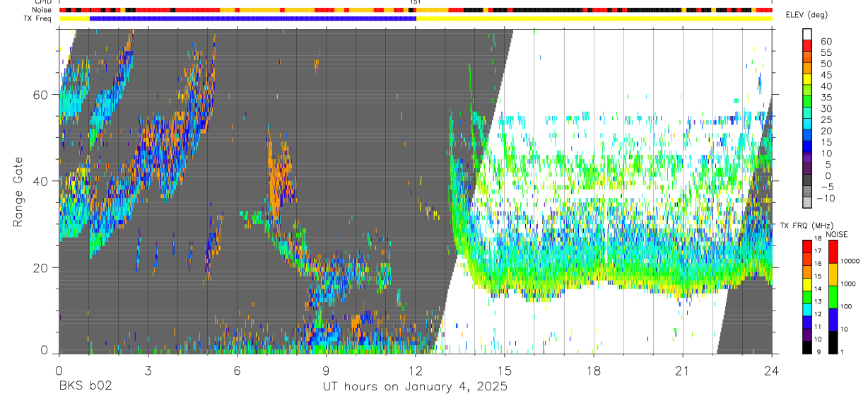The image size is (868, 401).
Task: Click ELEV colorbar label 25
Action: point(826,120)
